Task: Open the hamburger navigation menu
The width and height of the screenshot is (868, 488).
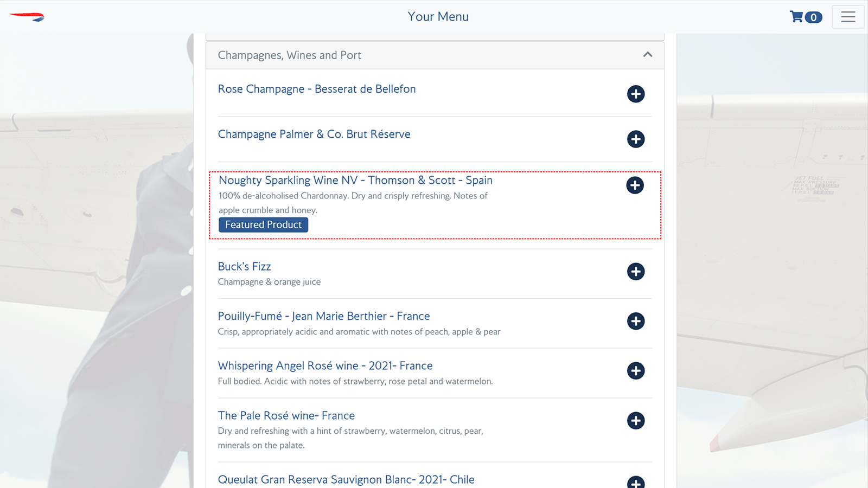Action: (x=848, y=17)
